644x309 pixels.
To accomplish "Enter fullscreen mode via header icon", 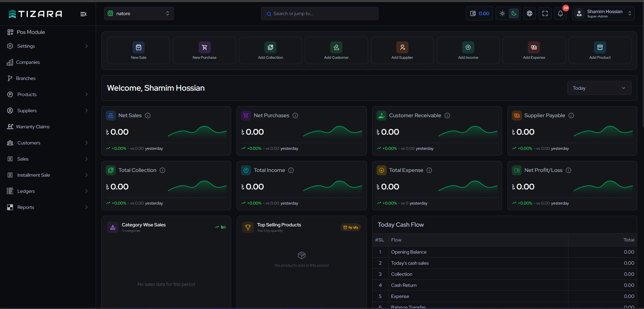I will point(545,13).
